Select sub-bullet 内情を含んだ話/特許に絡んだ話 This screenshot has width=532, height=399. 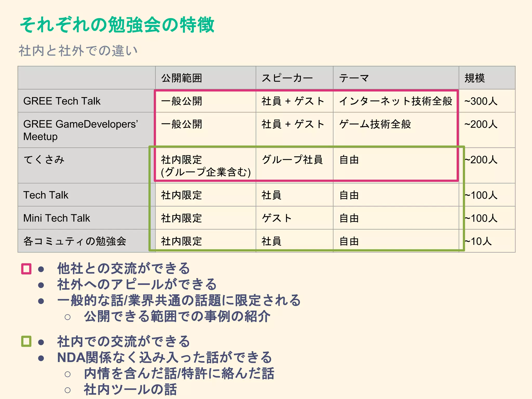[x=179, y=374]
